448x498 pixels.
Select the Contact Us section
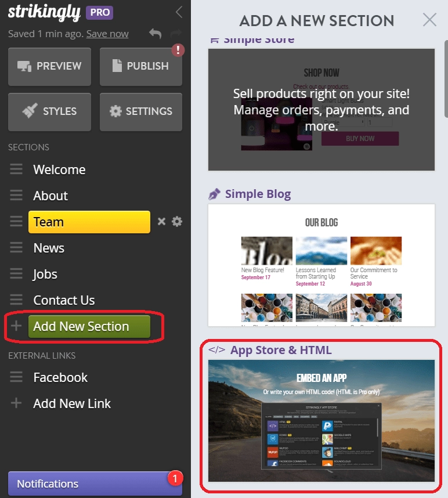(64, 300)
